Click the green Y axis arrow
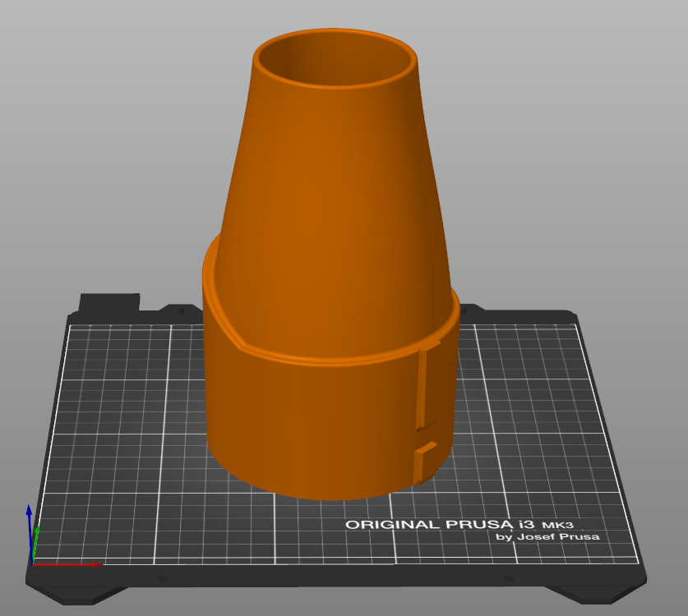Viewport: 688px width, 616px height. coord(35,544)
